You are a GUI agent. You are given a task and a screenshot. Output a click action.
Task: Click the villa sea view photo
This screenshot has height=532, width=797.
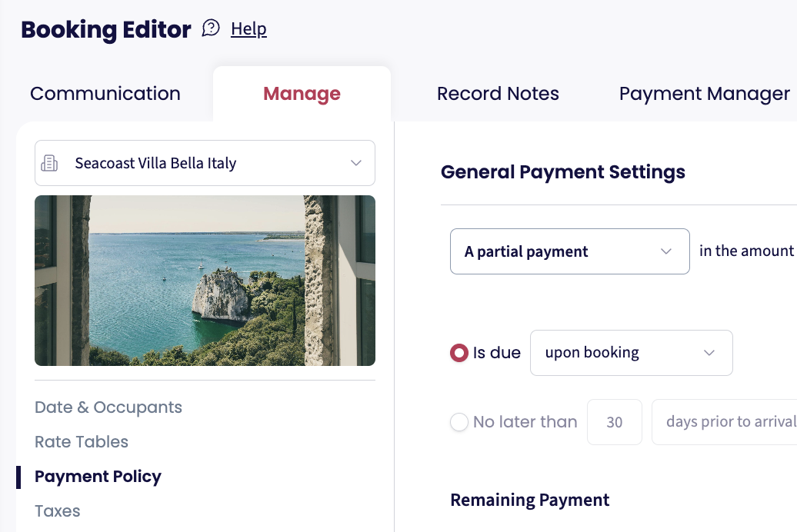click(205, 281)
